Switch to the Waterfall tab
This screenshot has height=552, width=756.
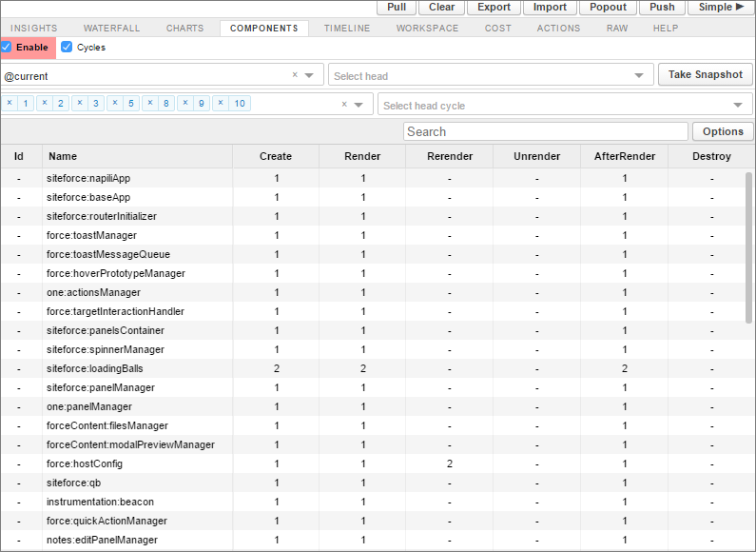111,29
